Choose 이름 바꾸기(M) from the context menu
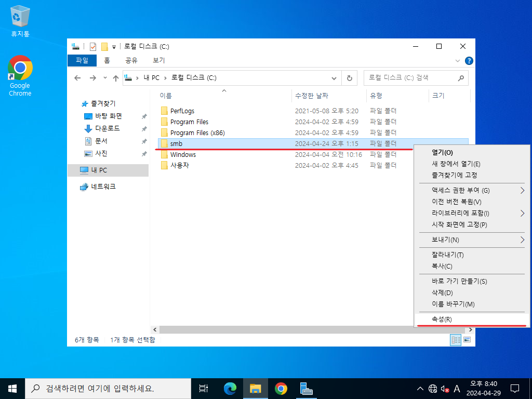This screenshot has height=399, width=532. coord(472,304)
